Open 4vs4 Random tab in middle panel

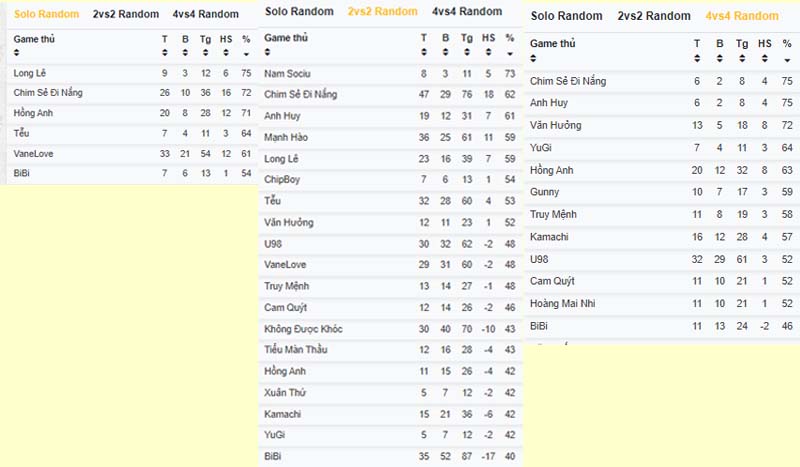click(467, 11)
